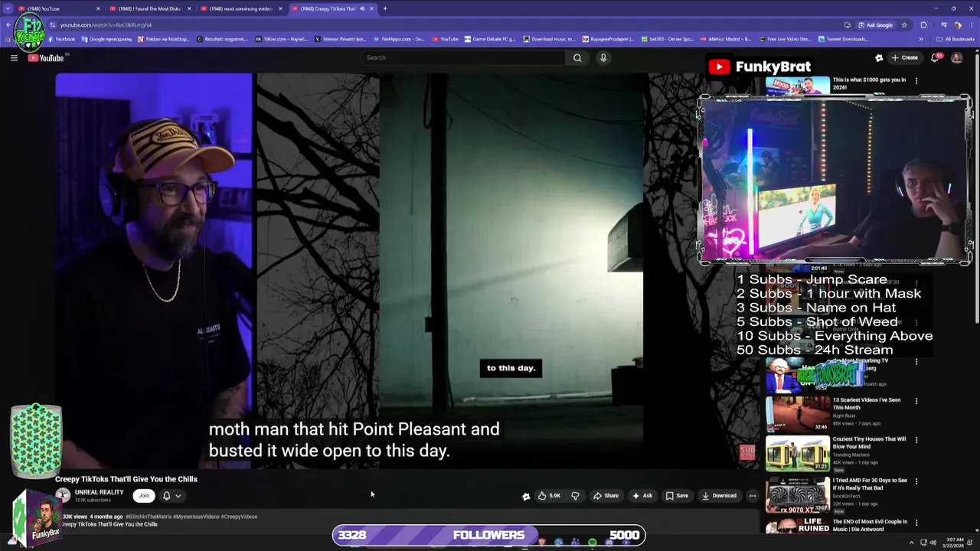Open 'I Tried AMD For 30 Days' video
Image resolution: width=980 pixels, height=551 pixels.
pyautogui.click(x=797, y=494)
